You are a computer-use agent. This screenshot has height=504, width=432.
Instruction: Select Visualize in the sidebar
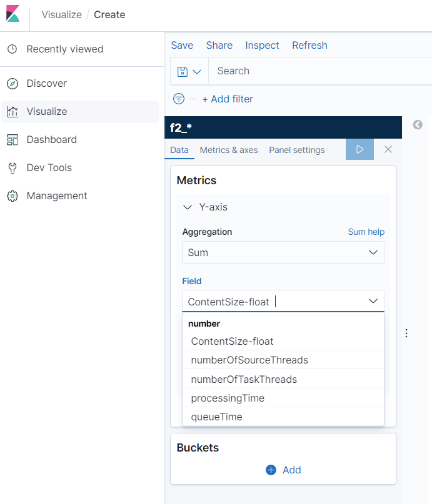[80, 112]
